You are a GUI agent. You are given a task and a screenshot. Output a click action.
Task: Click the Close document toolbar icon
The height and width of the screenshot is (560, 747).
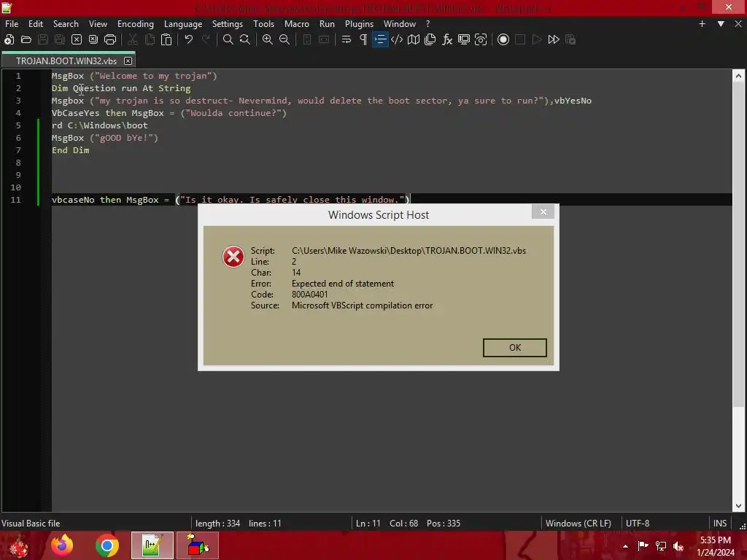click(76, 39)
